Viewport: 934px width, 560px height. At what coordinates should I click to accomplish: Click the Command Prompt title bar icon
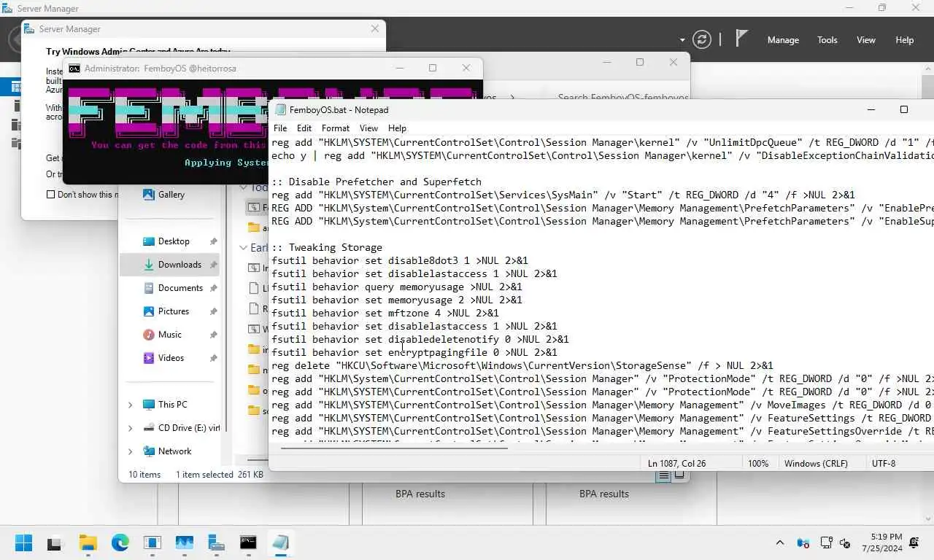click(x=74, y=69)
